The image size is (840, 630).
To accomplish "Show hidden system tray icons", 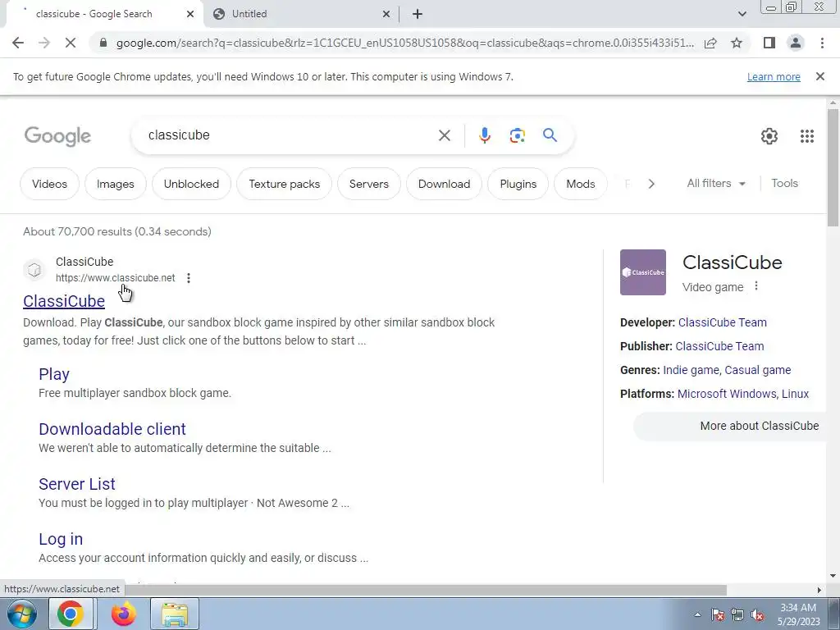I will pyautogui.click(x=697, y=614).
